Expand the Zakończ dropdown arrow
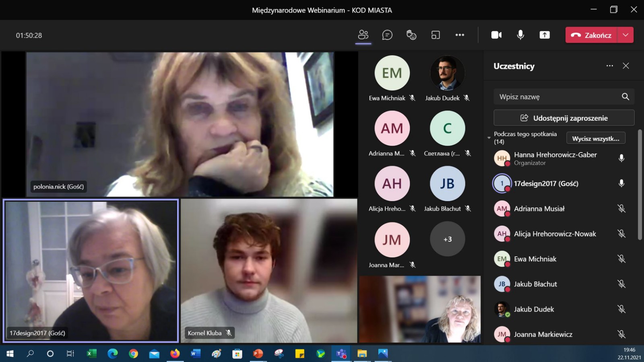The height and width of the screenshot is (362, 644). (625, 35)
